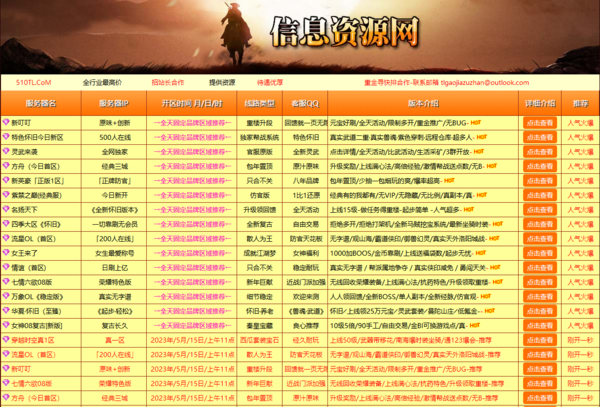
Task: Click 点击查看 button in 女王来了 row
Action: tap(539, 254)
